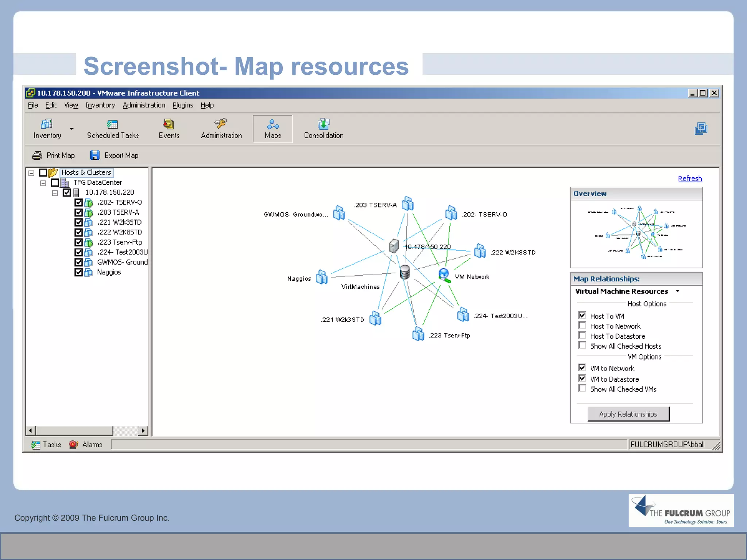The image size is (747, 560).
Task: Click the Print Map printer icon
Action: click(37, 155)
